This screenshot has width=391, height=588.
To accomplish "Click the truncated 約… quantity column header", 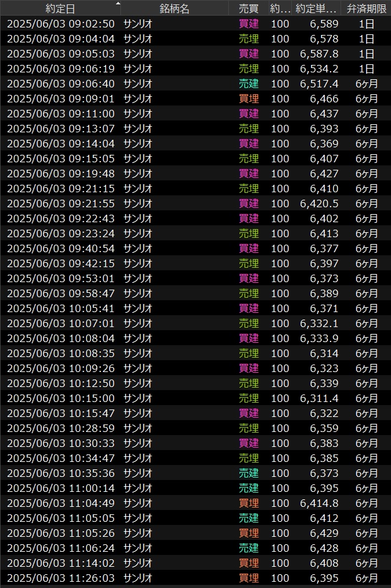I will click(280, 8).
